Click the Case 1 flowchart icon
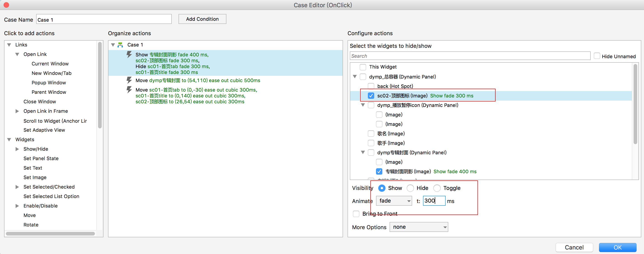Screen dimensions: 644x254 pos(120,45)
